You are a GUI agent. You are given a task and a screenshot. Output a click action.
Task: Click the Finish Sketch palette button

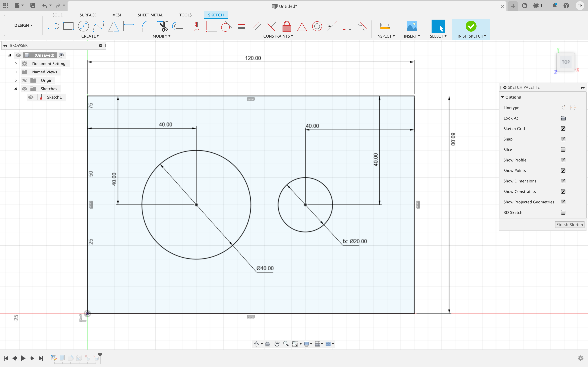tap(569, 225)
